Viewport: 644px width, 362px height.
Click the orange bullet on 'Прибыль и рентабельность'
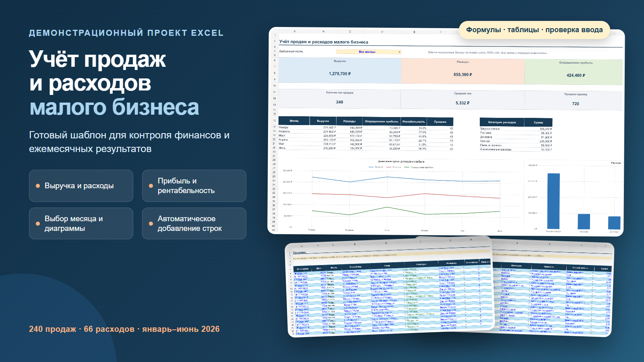(151, 186)
